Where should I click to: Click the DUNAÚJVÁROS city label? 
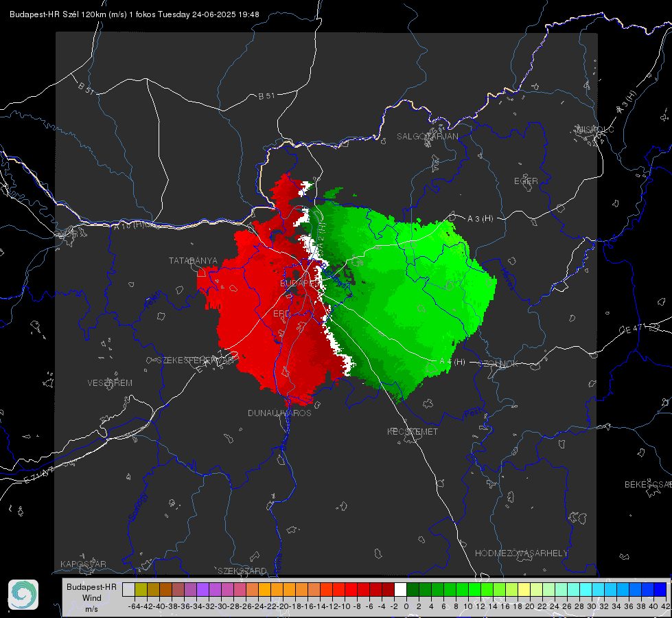[x=279, y=413]
